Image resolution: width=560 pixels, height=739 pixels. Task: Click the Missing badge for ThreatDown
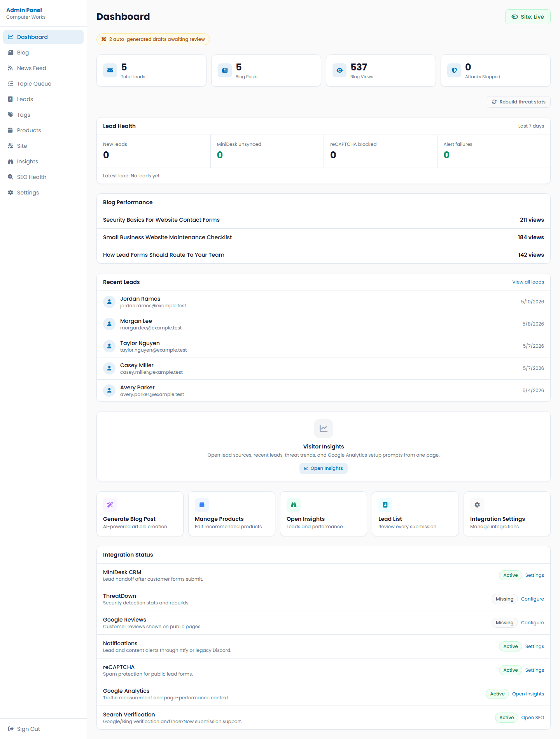[504, 599]
